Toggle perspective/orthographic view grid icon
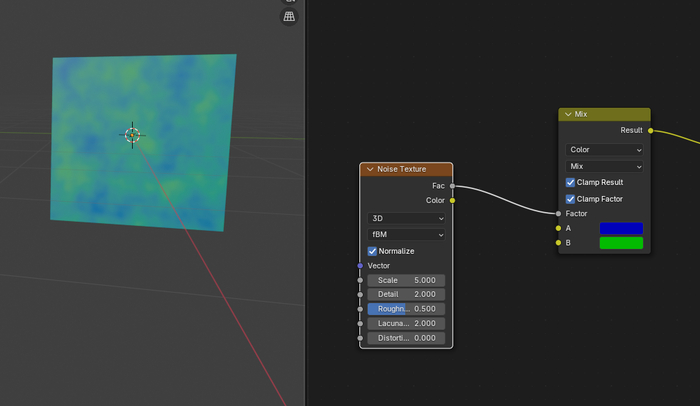This screenshot has height=406, width=700. (289, 16)
